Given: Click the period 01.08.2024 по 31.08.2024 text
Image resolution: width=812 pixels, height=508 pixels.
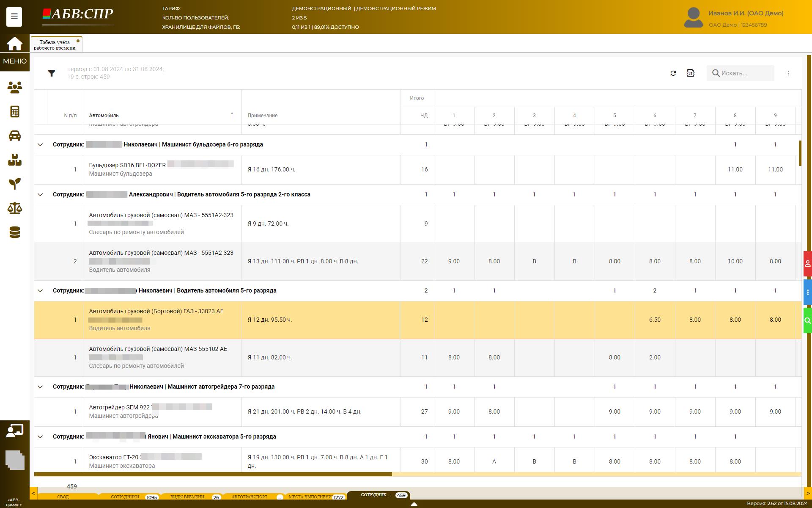Looking at the screenshot, I should click(x=115, y=69).
